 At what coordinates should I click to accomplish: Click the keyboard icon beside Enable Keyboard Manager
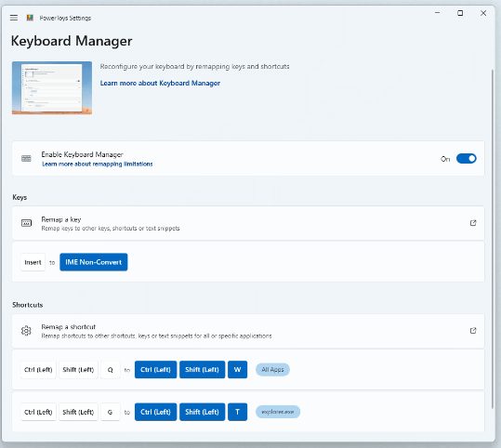coord(26,159)
